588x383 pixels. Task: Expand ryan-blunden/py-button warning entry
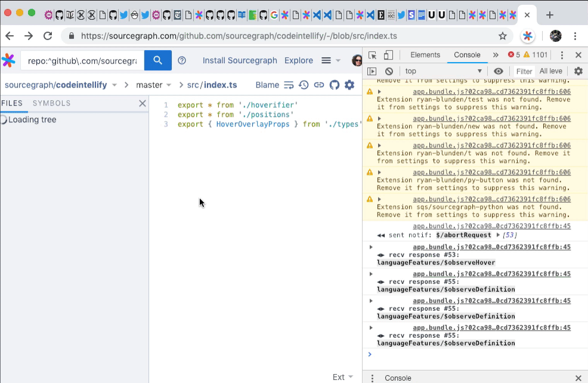click(379, 172)
